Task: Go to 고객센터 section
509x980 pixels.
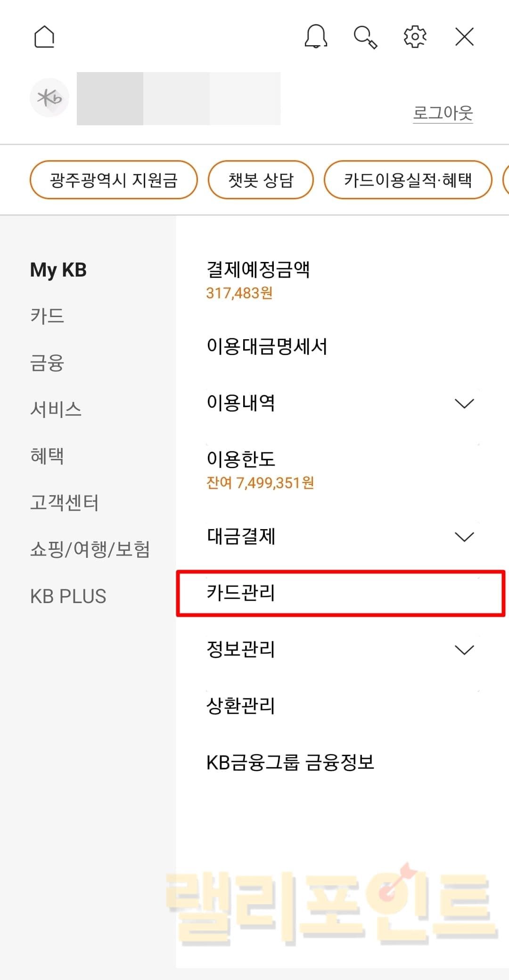Action: [65, 502]
